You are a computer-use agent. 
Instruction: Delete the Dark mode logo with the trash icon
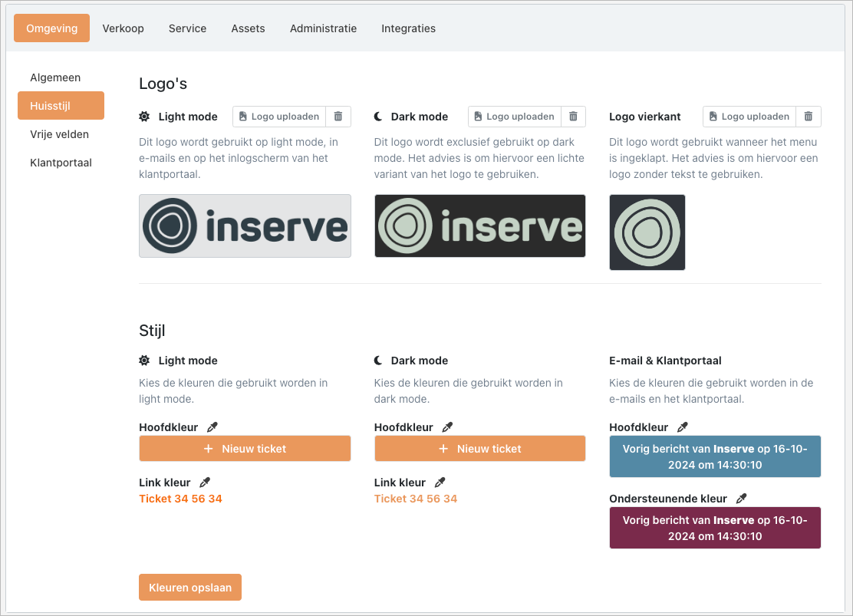tap(573, 117)
